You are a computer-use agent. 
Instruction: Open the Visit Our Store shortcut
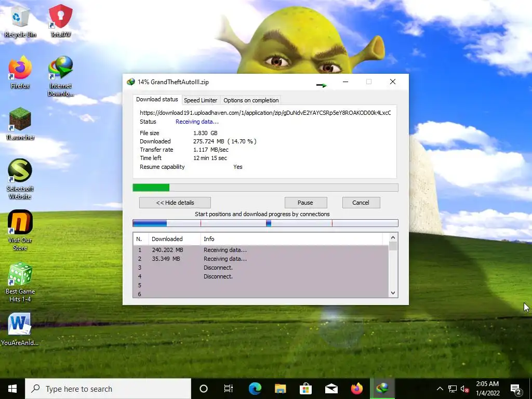pyautogui.click(x=20, y=230)
